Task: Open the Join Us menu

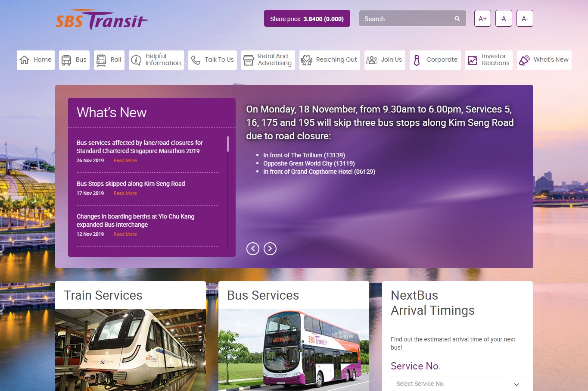Action: click(385, 60)
